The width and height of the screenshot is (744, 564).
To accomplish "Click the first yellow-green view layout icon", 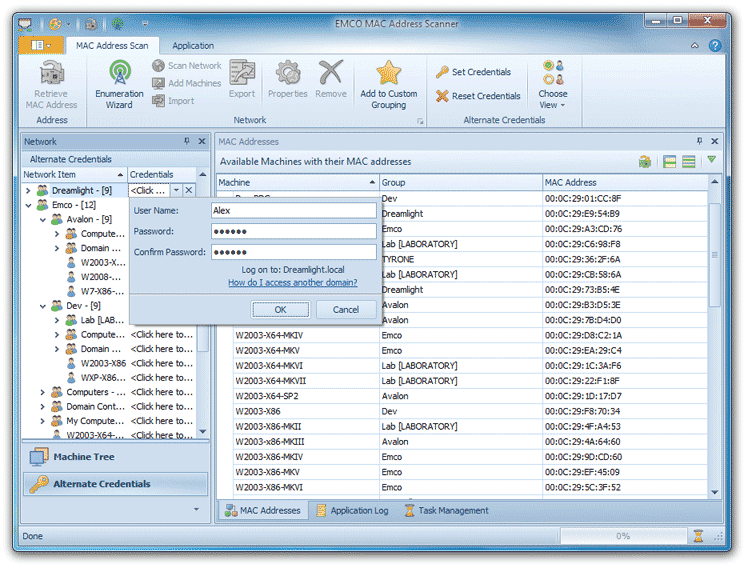I will pyautogui.click(x=670, y=162).
